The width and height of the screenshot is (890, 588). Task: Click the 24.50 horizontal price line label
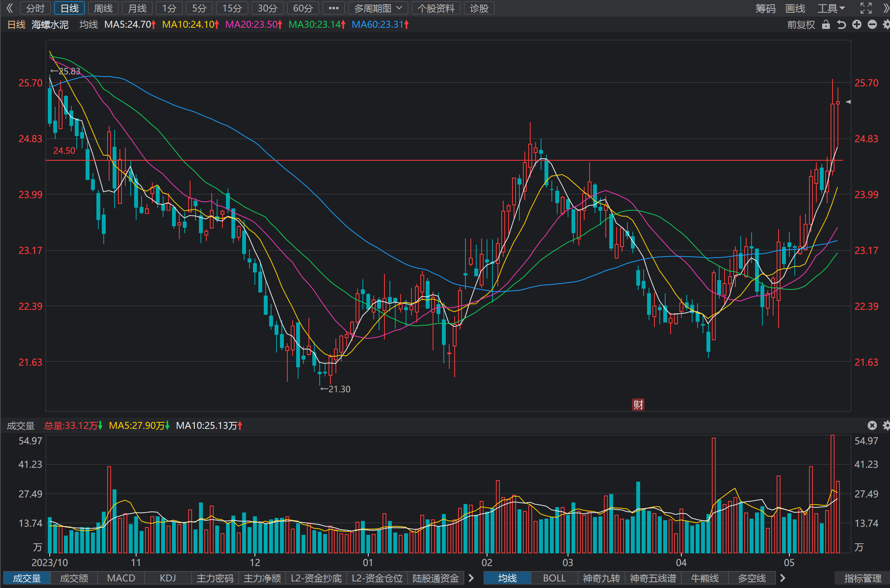pos(64,151)
